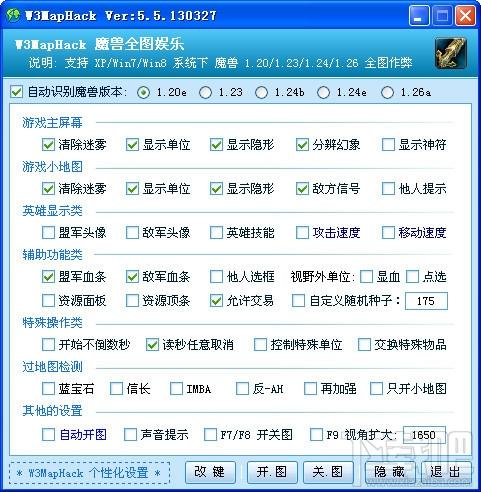
Task: Enable the 只开小地图 checkbox
Action: (376, 389)
